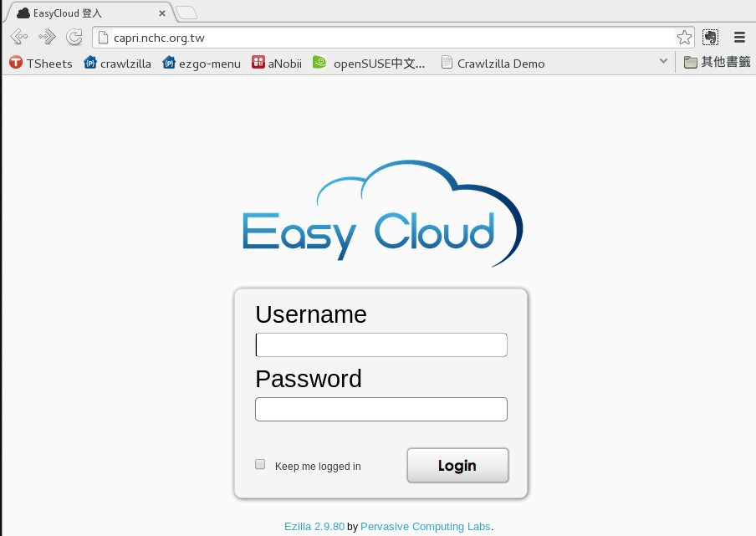
Task: Expand the bookmarks overflow chevron
Action: pos(663,61)
